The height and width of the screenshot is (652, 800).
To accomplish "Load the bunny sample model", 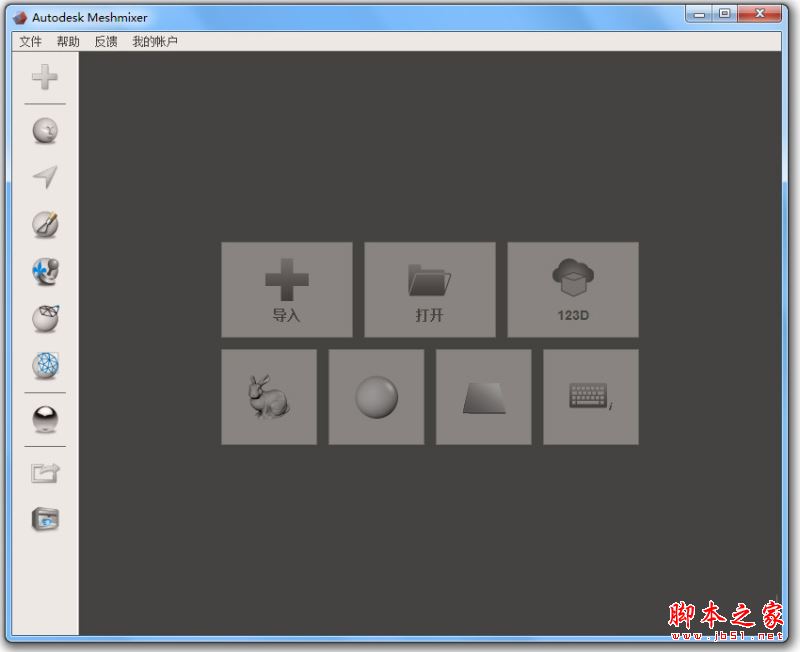I will [269, 397].
